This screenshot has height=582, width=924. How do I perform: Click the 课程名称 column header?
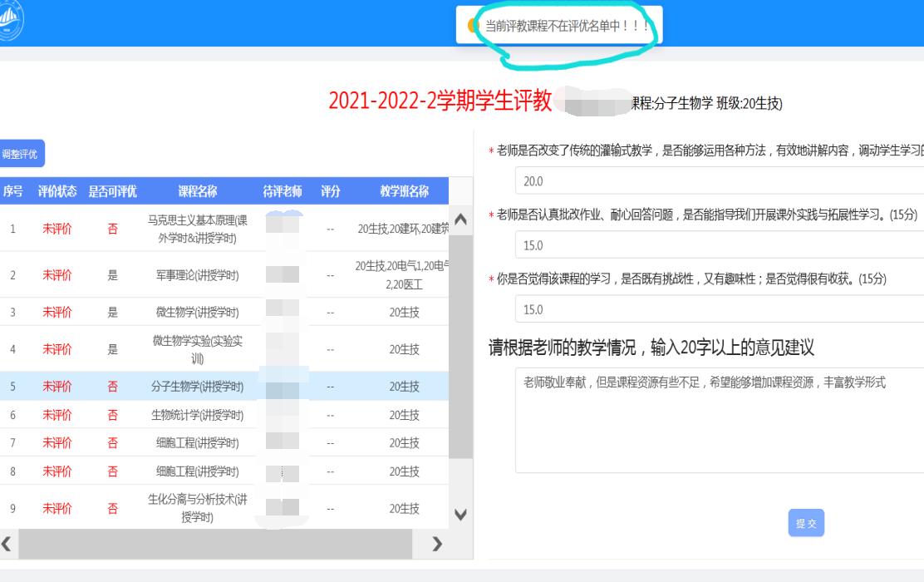(197, 191)
